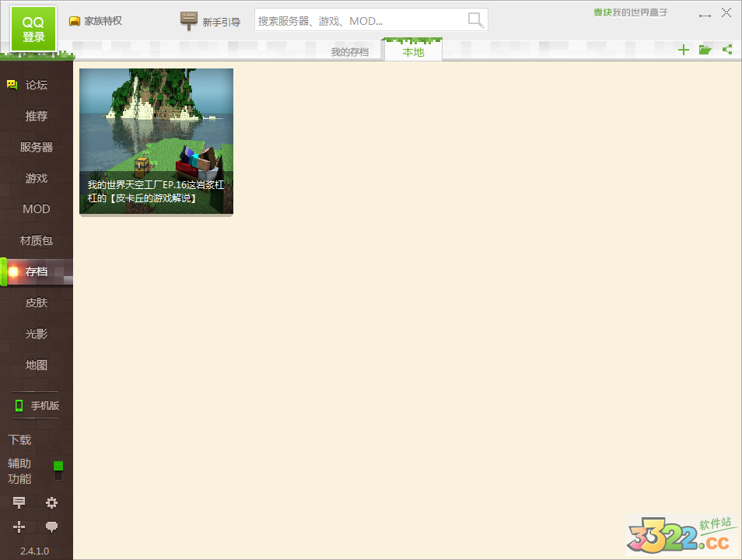This screenshot has width=742, height=560.
Task: Open saves folder with folder icon
Action: click(x=705, y=50)
